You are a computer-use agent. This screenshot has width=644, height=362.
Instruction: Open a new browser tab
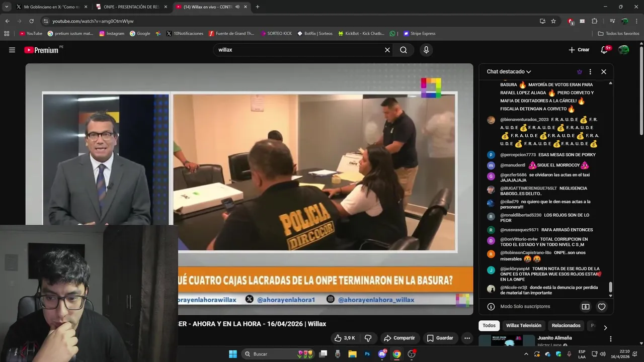pyautogui.click(x=258, y=7)
